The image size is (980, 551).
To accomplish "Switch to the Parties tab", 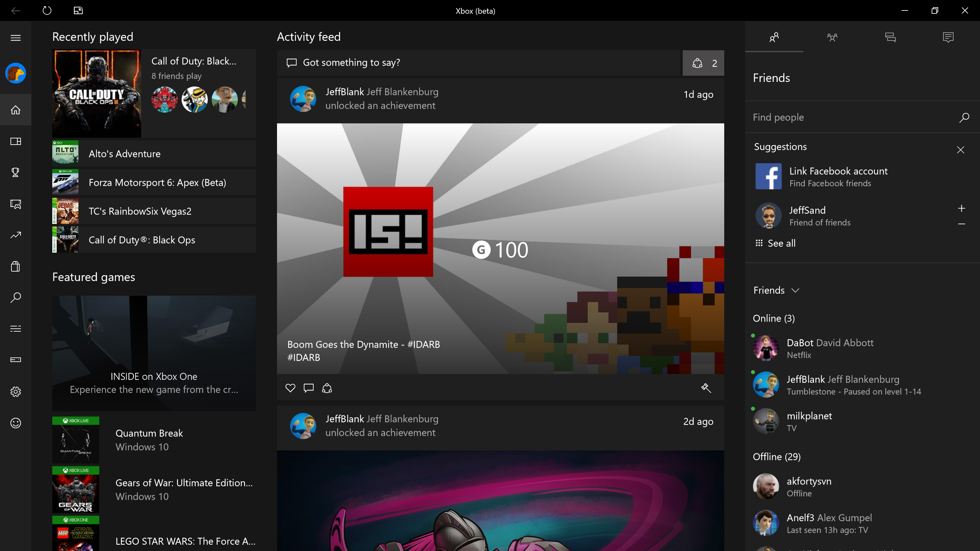I will click(x=832, y=37).
